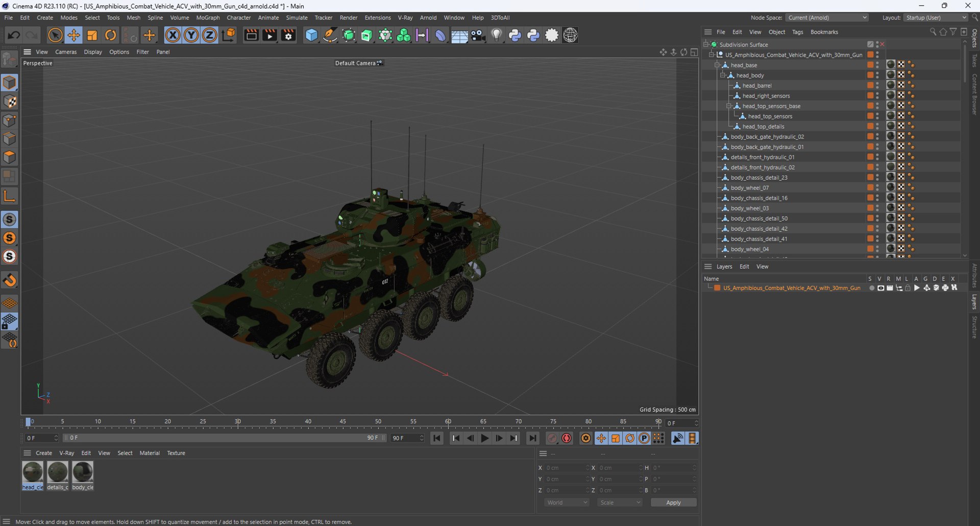The image size is (980, 526).
Task: Click the Play Forwards button
Action: (x=484, y=438)
